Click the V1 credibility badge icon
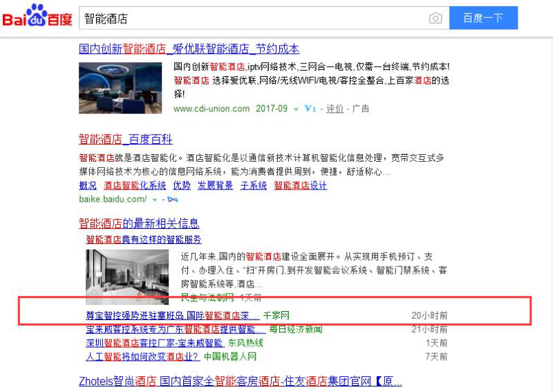 (x=310, y=109)
